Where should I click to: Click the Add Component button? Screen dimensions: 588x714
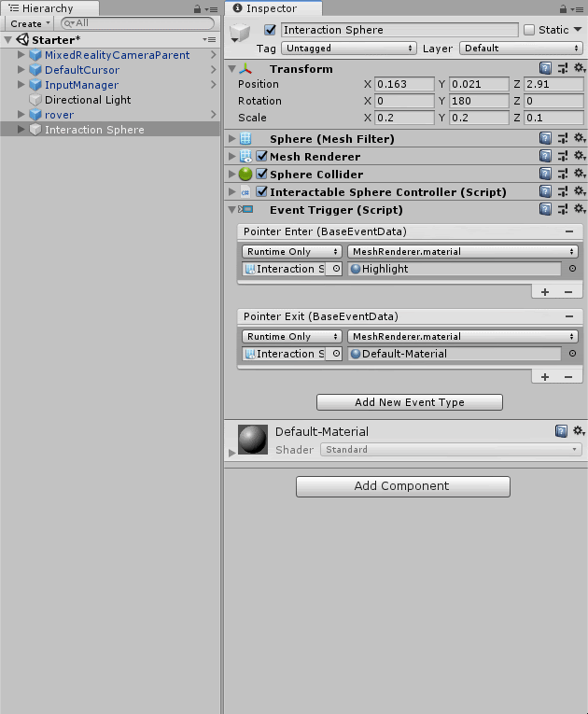tap(402, 486)
